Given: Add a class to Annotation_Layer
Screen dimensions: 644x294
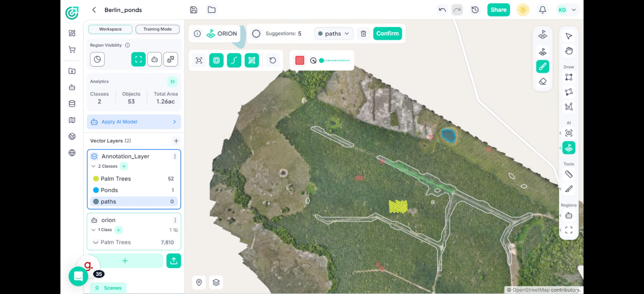Looking at the screenshot, I should [x=124, y=166].
